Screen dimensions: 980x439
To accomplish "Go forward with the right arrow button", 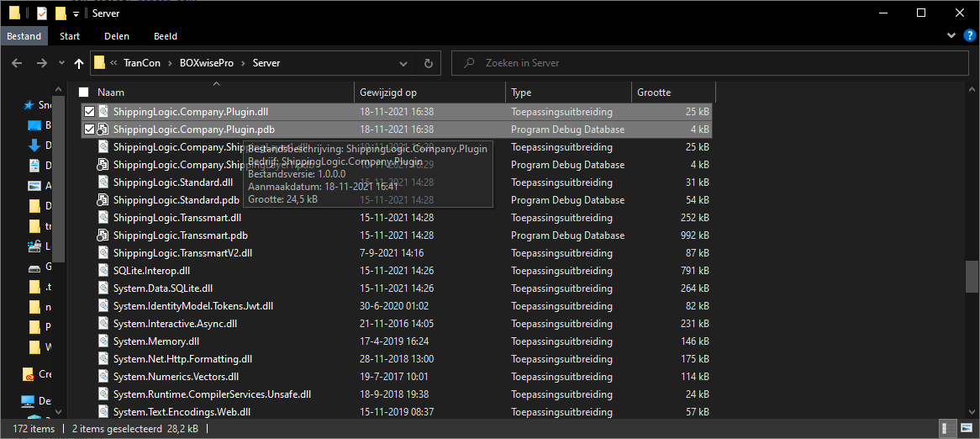I will 41,63.
